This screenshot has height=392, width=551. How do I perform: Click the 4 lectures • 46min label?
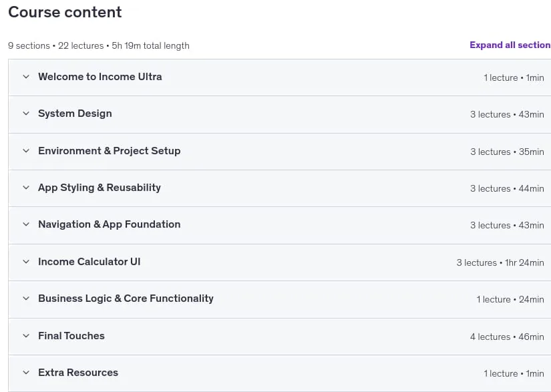(x=507, y=337)
